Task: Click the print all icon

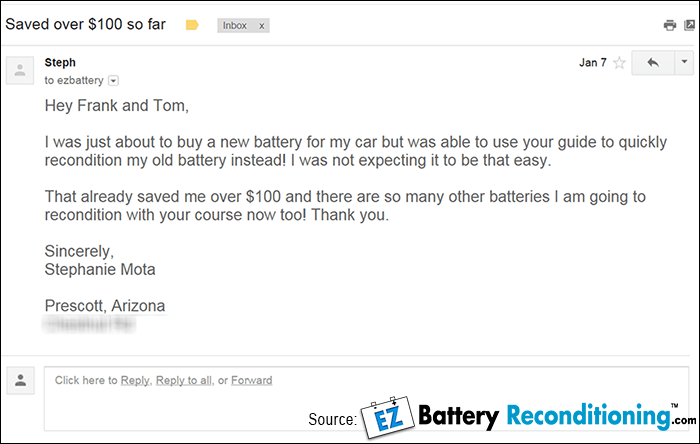Action: (x=669, y=25)
